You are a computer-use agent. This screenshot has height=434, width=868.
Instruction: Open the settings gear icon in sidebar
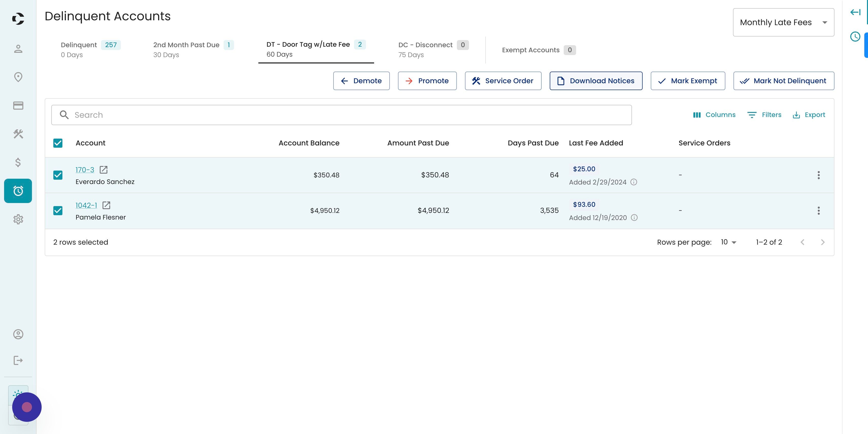tap(18, 219)
